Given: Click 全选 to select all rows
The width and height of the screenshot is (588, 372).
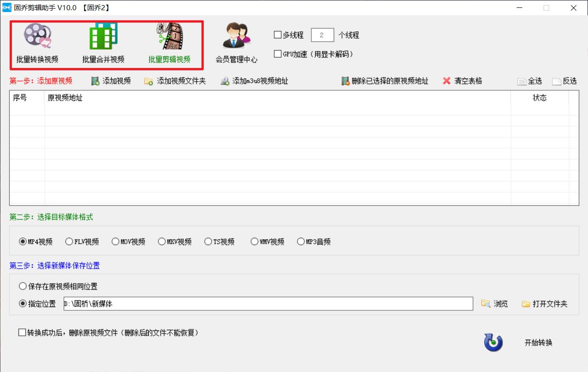Looking at the screenshot, I should coord(529,81).
